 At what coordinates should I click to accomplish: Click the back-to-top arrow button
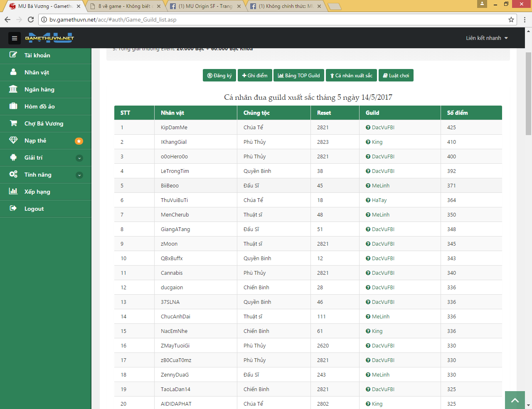515,400
